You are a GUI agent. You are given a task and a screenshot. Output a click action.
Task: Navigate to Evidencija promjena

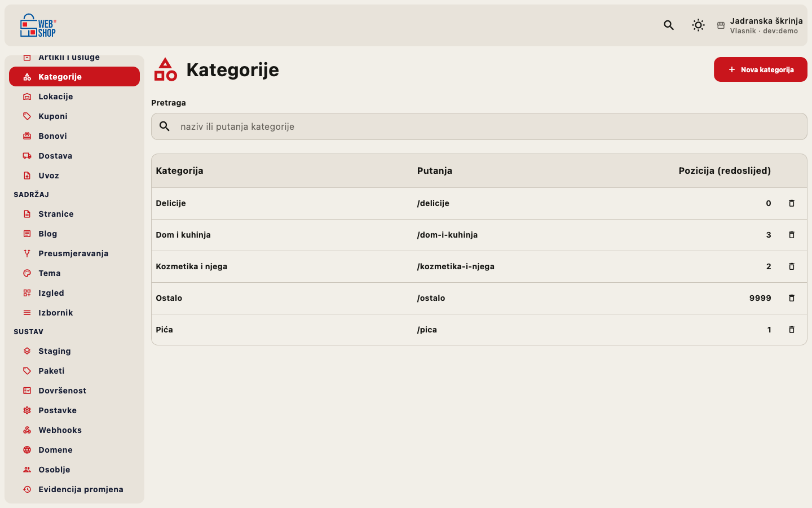coord(74,489)
